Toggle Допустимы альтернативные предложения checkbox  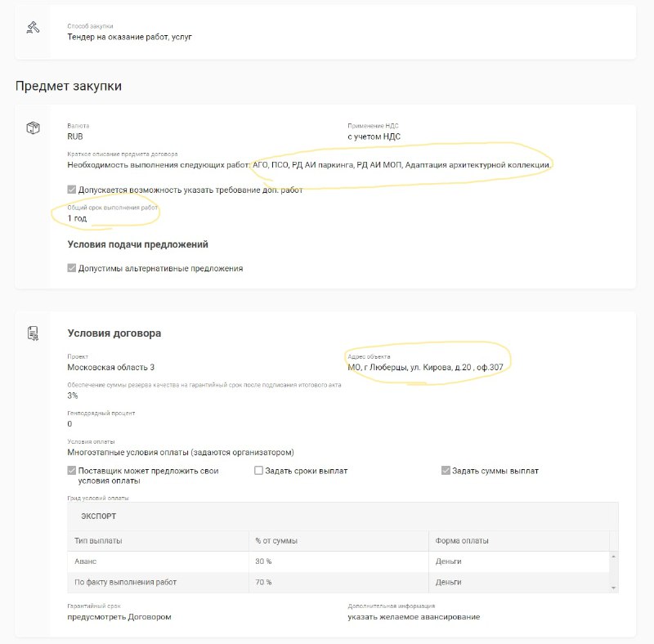[72, 268]
